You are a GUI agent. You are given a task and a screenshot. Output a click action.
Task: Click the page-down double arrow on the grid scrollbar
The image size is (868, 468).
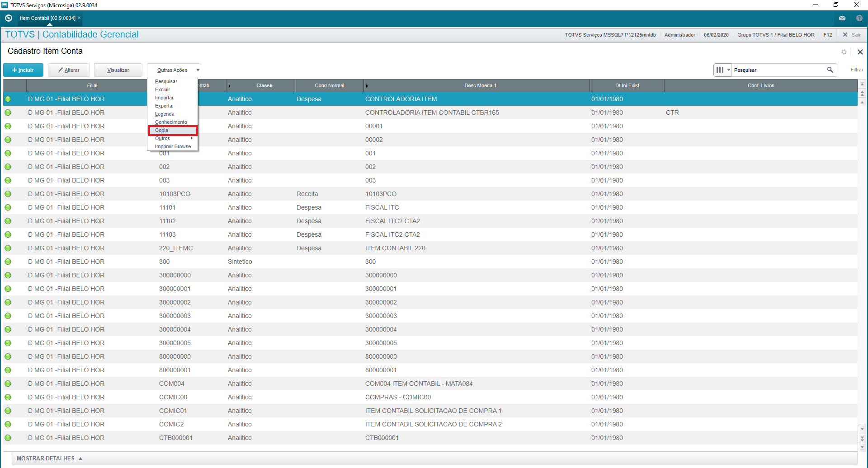[x=862, y=438]
